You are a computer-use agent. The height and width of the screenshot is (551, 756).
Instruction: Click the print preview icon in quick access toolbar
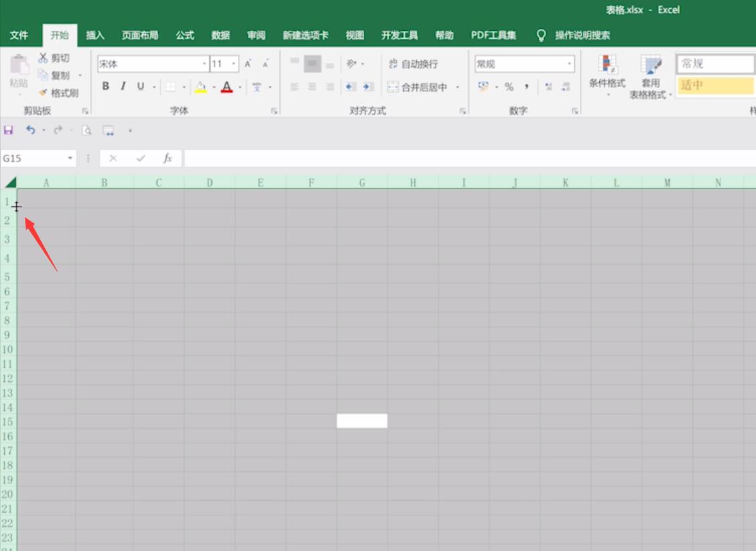[86, 130]
